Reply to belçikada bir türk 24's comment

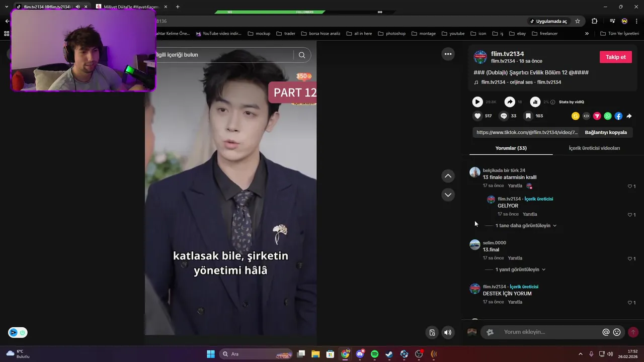(x=515, y=186)
